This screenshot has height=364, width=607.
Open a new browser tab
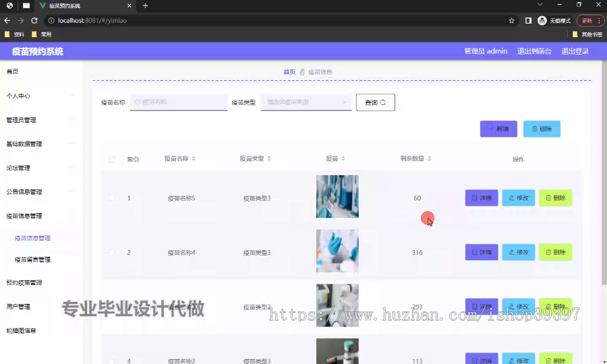point(145,5)
